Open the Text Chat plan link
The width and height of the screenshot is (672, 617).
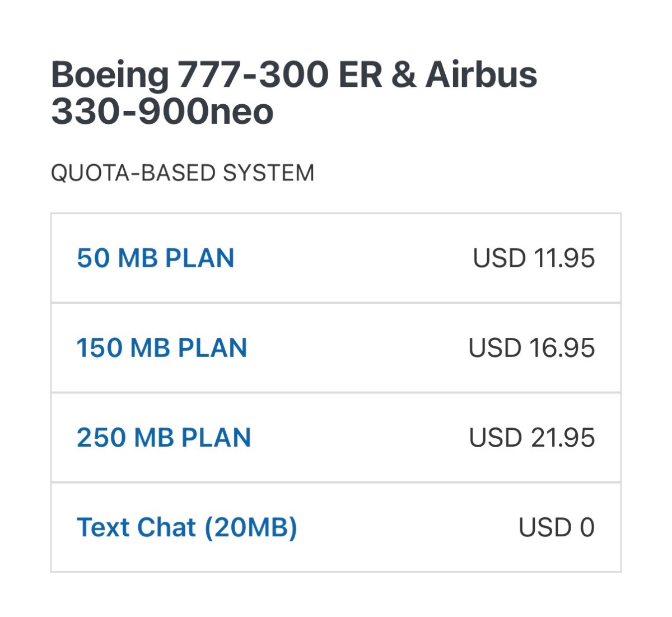(x=186, y=527)
